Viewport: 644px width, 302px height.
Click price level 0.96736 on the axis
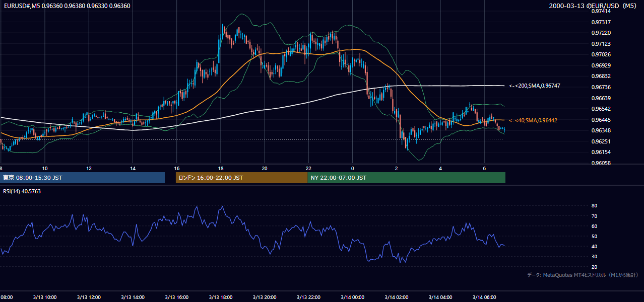[602, 87]
